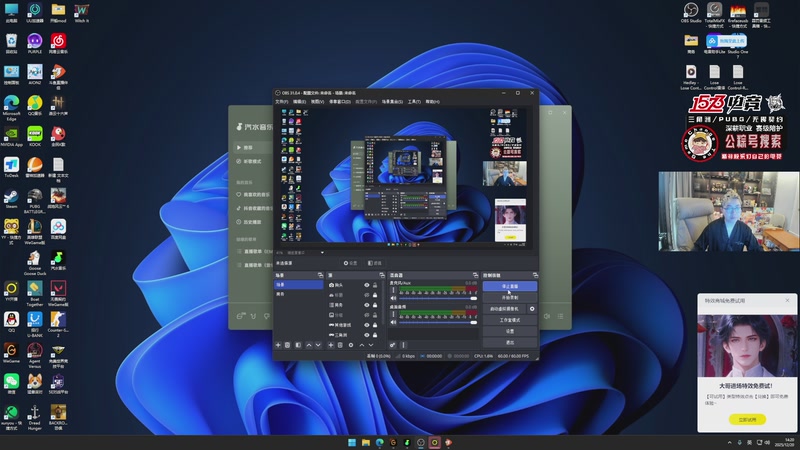Open PUBG BATTLEGROUNDS desktop icon
This screenshot has width=800, height=450.
coord(35,201)
